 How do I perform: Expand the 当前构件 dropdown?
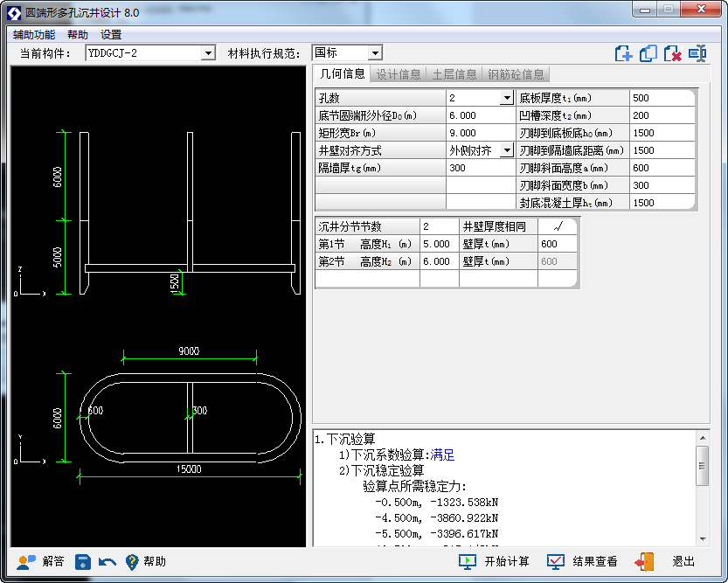[209, 53]
